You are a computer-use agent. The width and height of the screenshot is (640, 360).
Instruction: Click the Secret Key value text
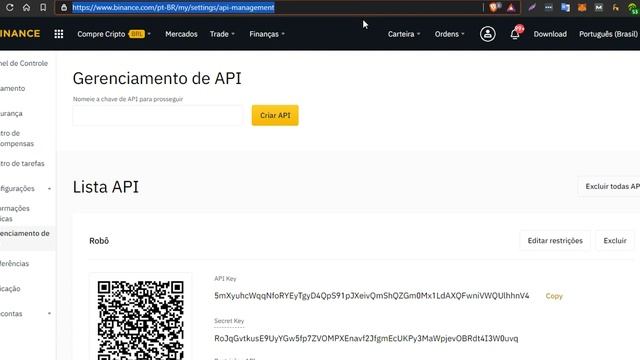tap(366, 338)
